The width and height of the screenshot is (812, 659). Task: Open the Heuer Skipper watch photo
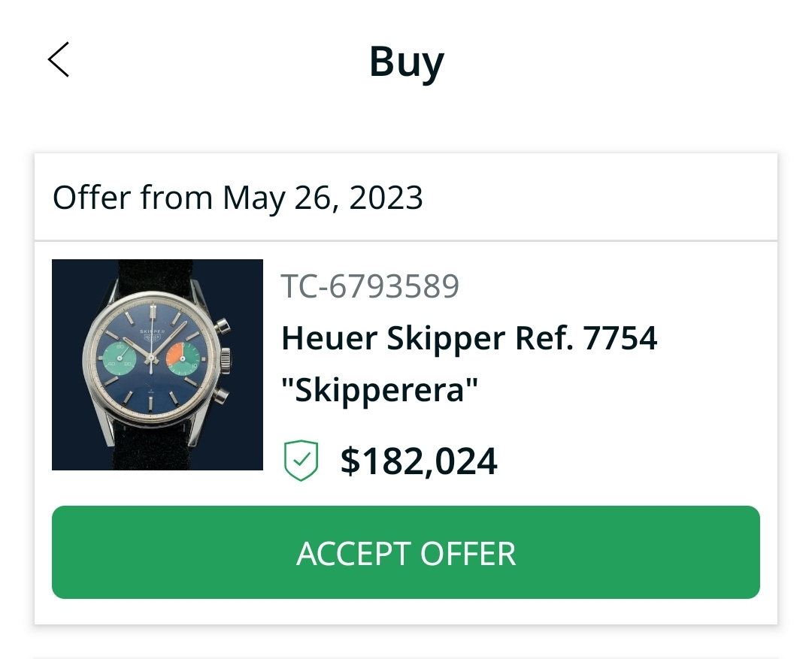point(157,364)
